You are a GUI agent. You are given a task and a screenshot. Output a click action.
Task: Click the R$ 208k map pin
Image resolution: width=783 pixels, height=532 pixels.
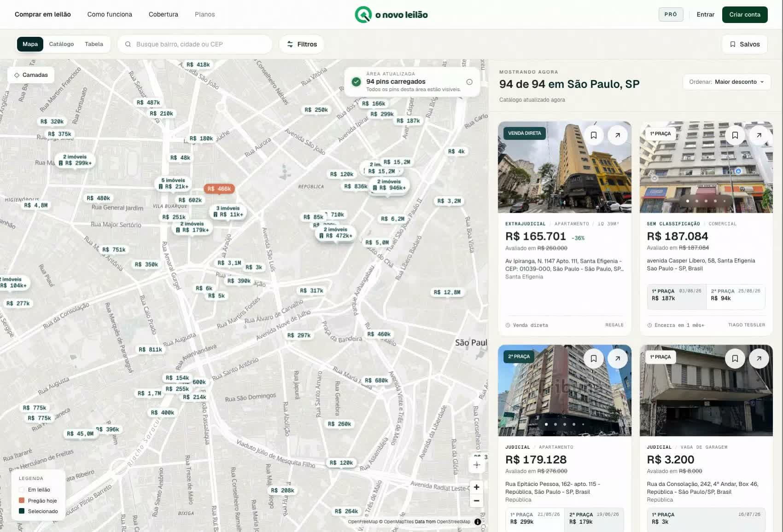[x=282, y=491]
